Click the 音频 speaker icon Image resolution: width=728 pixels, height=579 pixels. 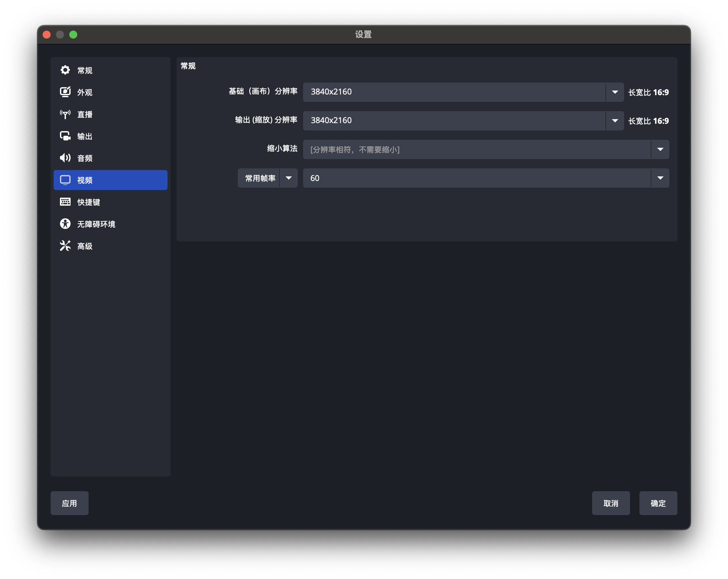click(65, 158)
